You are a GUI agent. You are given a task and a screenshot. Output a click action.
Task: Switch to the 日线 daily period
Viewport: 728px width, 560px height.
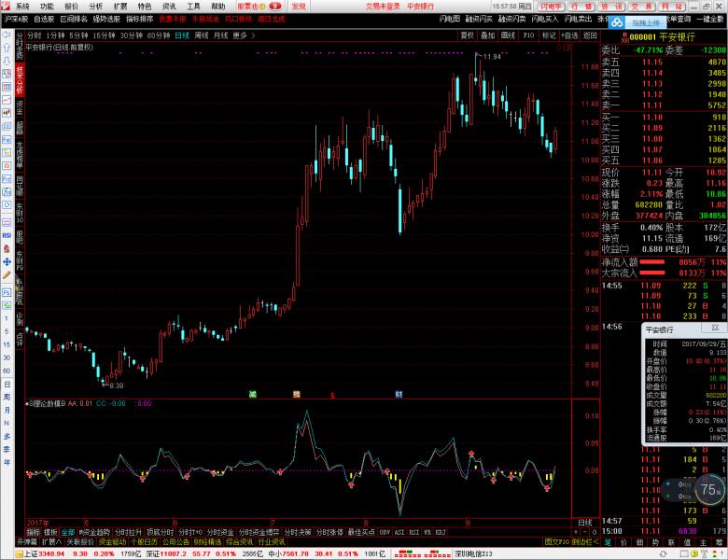182,35
